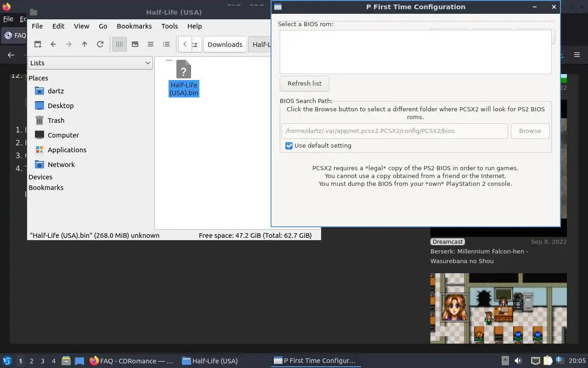This screenshot has height=368, width=588.
Task: Switch to workspace 3
Action: tap(42, 361)
